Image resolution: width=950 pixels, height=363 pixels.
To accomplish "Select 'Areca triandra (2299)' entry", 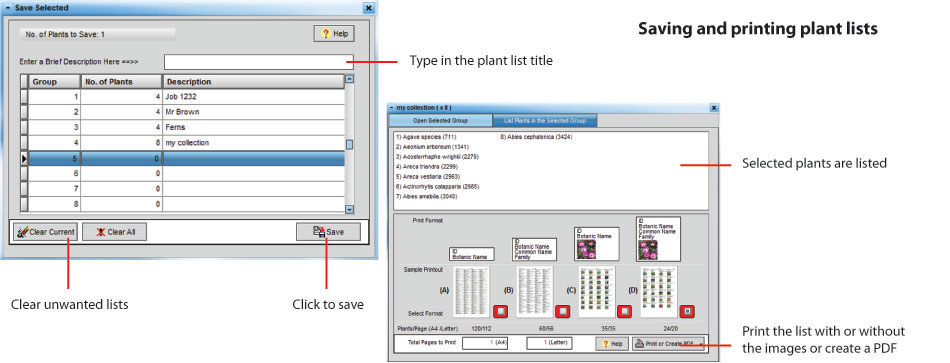I will [x=427, y=166].
